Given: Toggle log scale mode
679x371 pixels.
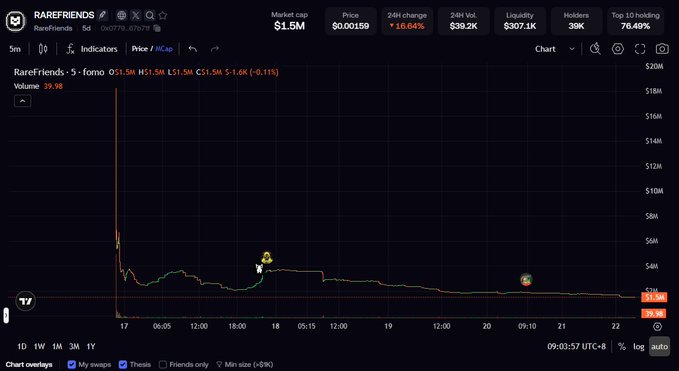Looking at the screenshot, I should point(639,346).
